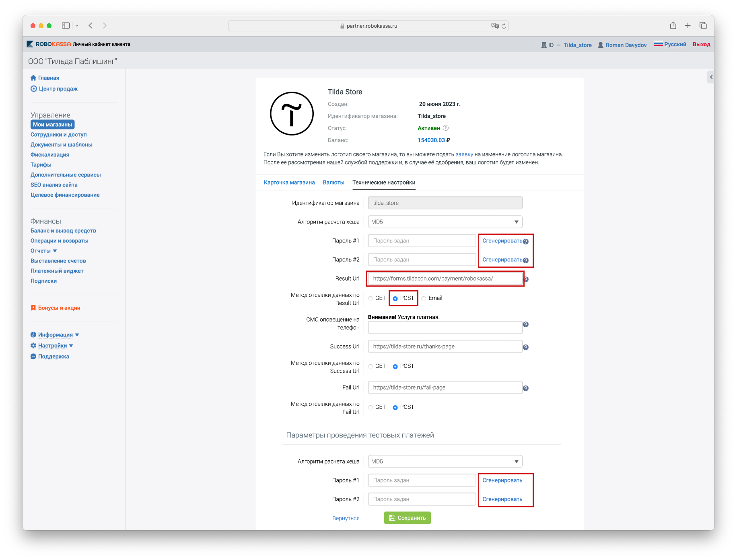Click the help icon beside СМС оповещение field

(x=526, y=324)
